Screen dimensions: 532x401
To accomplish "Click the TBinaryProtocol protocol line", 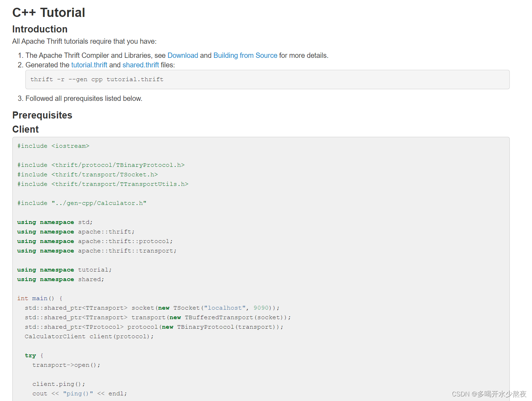I will click(154, 327).
